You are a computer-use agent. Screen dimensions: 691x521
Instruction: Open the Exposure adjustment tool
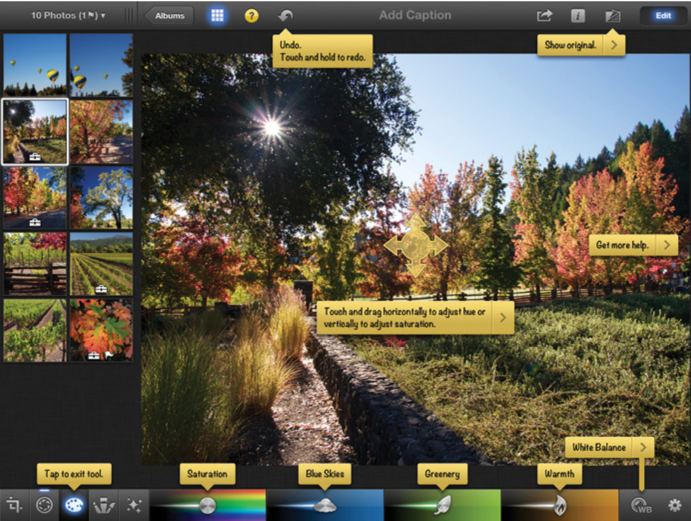pos(44,505)
